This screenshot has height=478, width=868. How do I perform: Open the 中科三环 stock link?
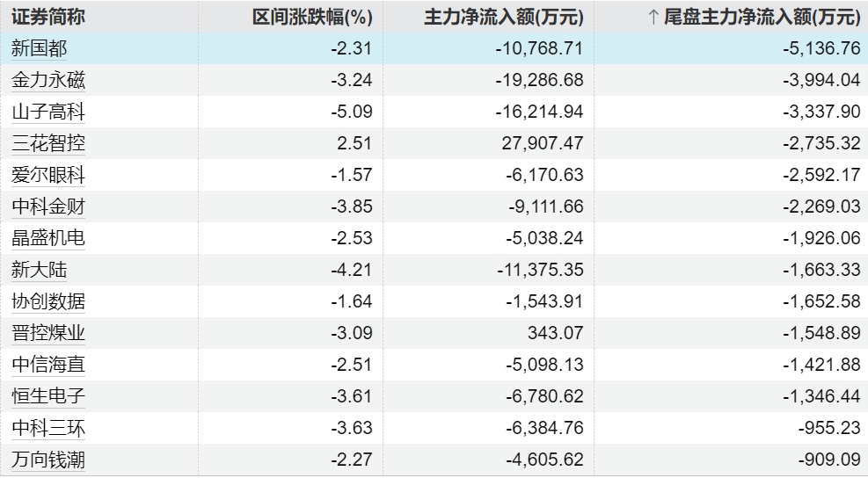tap(48, 428)
